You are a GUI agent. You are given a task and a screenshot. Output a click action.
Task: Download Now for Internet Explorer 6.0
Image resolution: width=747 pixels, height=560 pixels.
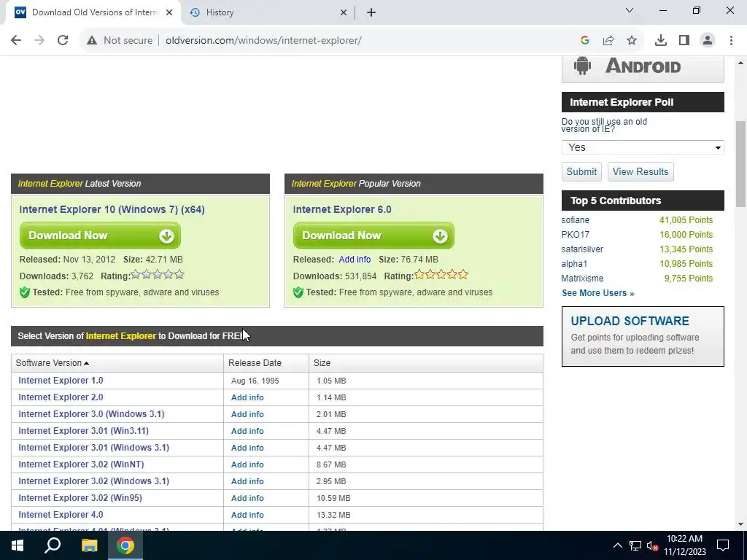[373, 236]
